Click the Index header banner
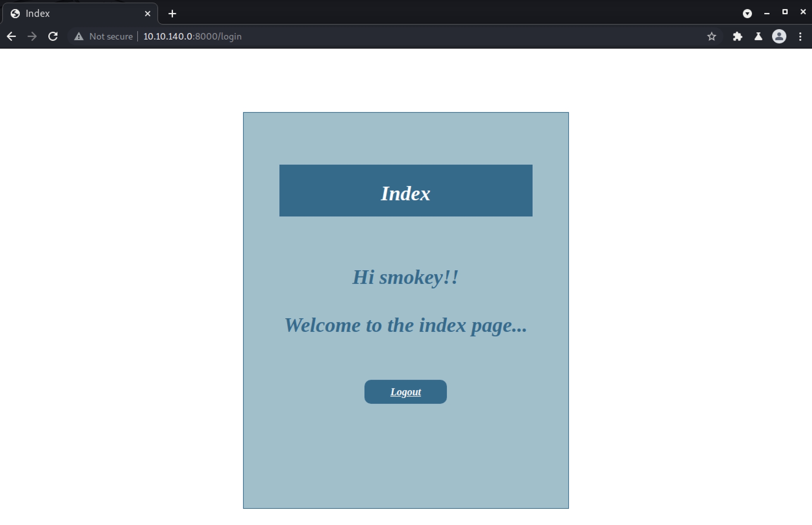The image size is (812, 525). (406, 190)
